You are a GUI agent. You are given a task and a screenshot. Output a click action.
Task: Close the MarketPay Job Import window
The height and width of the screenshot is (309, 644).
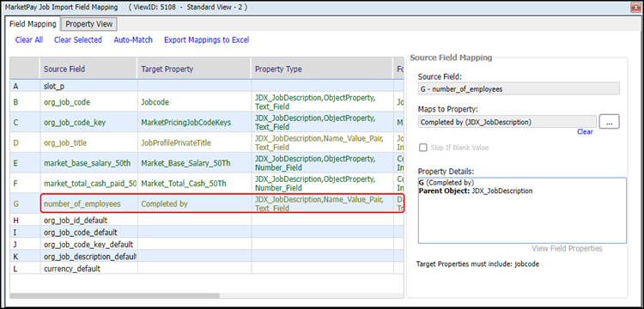(x=635, y=8)
